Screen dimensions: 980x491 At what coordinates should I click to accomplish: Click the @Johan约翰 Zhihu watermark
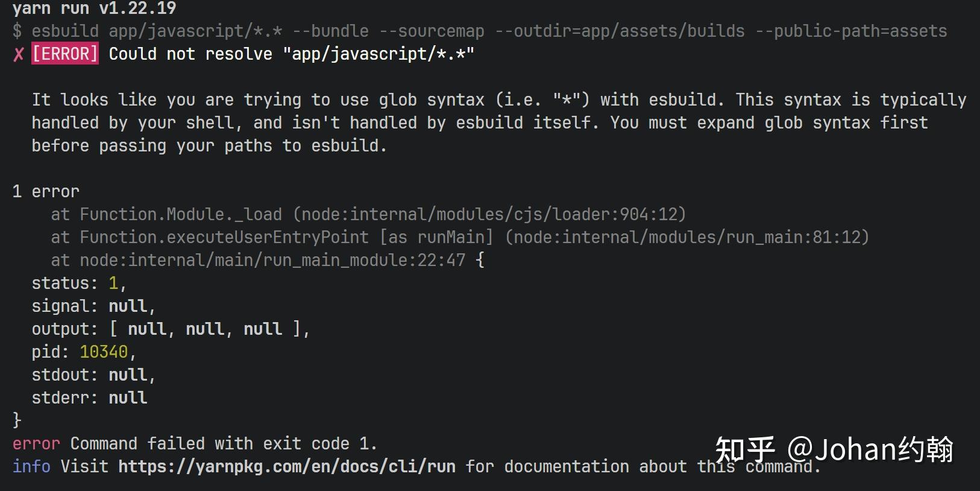(x=869, y=449)
